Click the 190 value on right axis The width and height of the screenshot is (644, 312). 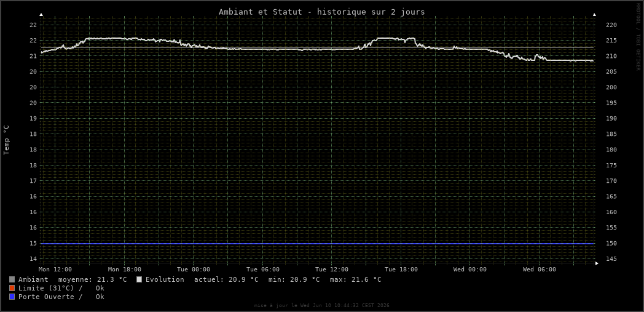[x=611, y=119]
